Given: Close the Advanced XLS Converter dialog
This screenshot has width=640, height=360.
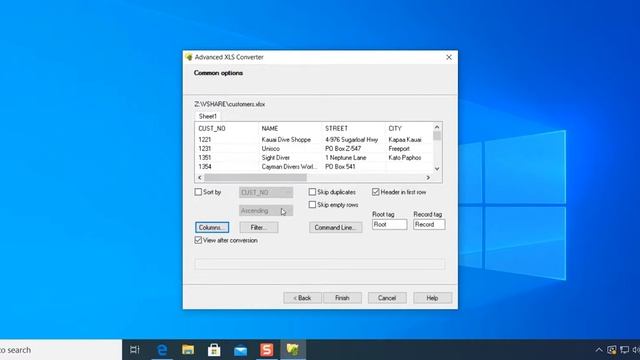Looking at the screenshot, I should tap(449, 57).
